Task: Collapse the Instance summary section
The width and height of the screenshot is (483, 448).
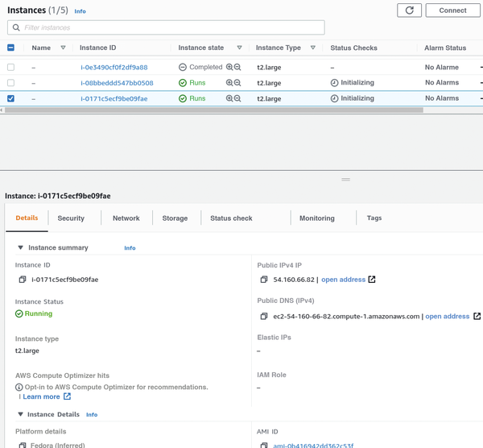Action: pyautogui.click(x=21, y=247)
